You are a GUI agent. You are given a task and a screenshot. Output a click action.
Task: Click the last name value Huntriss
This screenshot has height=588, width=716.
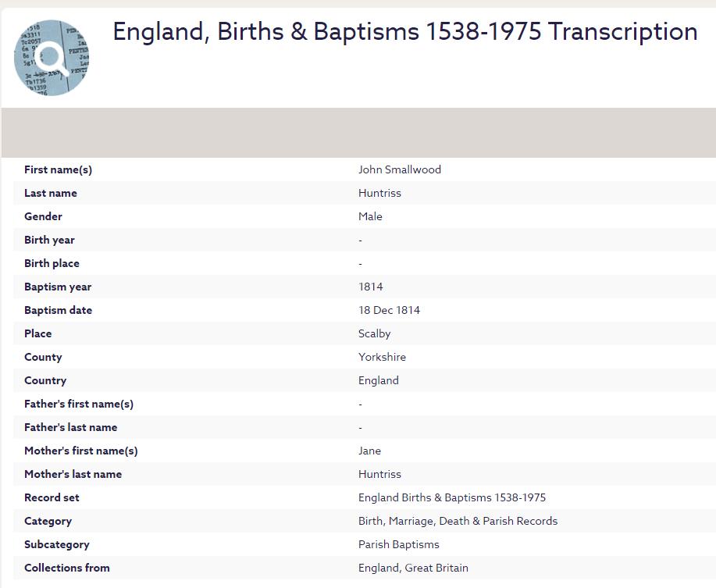click(379, 193)
